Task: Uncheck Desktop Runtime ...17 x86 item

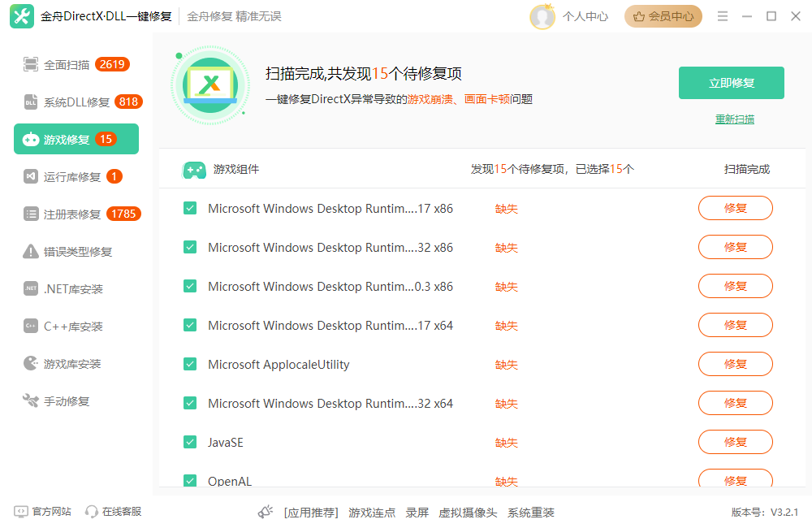Action: (x=190, y=208)
